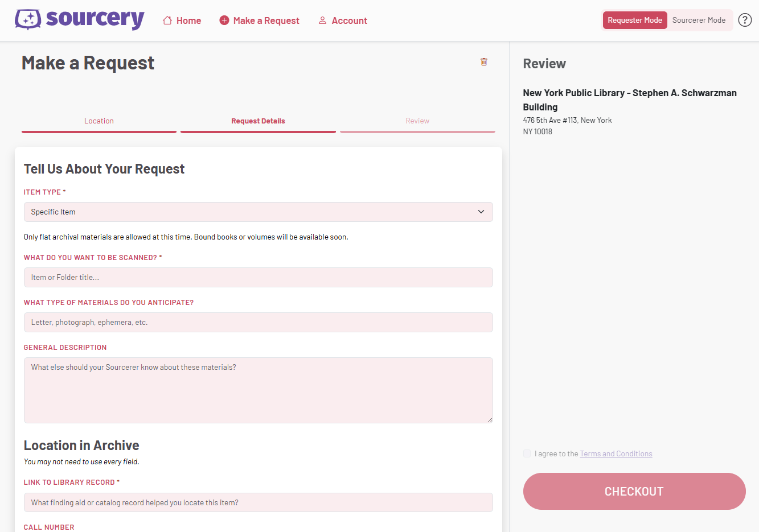Screen dimensions: 759x532
Task: Switch to the Location tab
Action: click(x=99, y=121)
